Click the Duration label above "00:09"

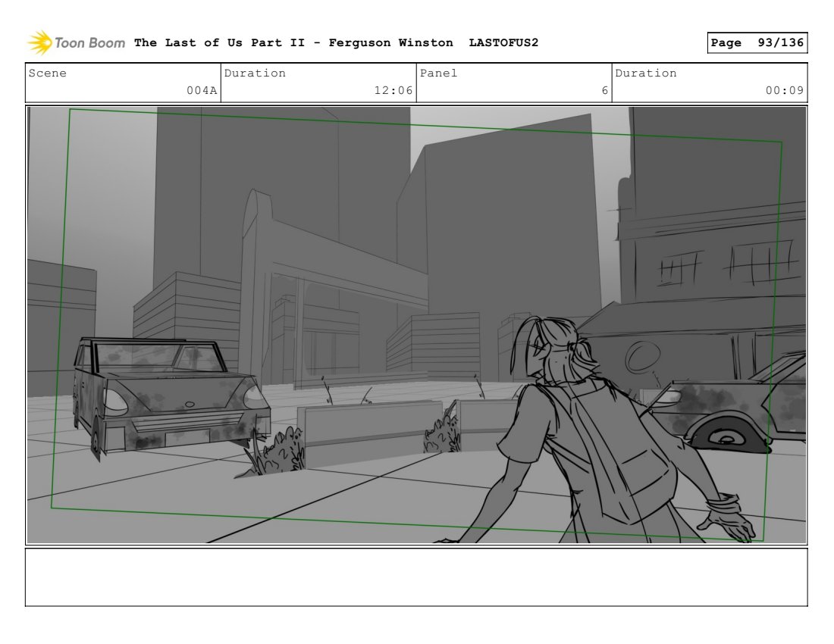pyautogui.click(x=646, y=73)
